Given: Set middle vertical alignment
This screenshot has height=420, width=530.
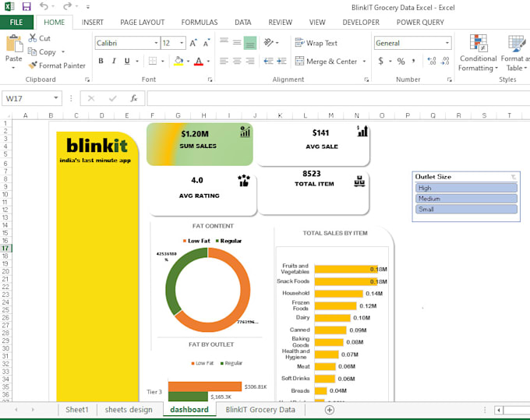Looking at the screenshot, I should pos(237,43).
